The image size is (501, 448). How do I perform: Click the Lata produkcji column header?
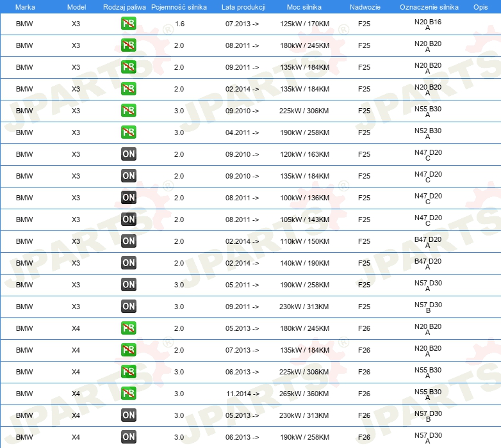tap(242, 6)
